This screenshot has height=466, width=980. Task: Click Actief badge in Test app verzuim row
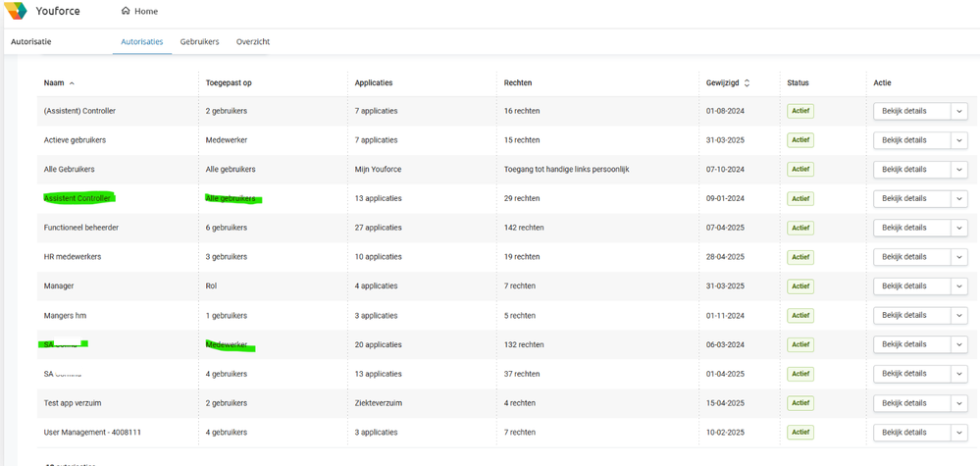click(x=800, y=403)
